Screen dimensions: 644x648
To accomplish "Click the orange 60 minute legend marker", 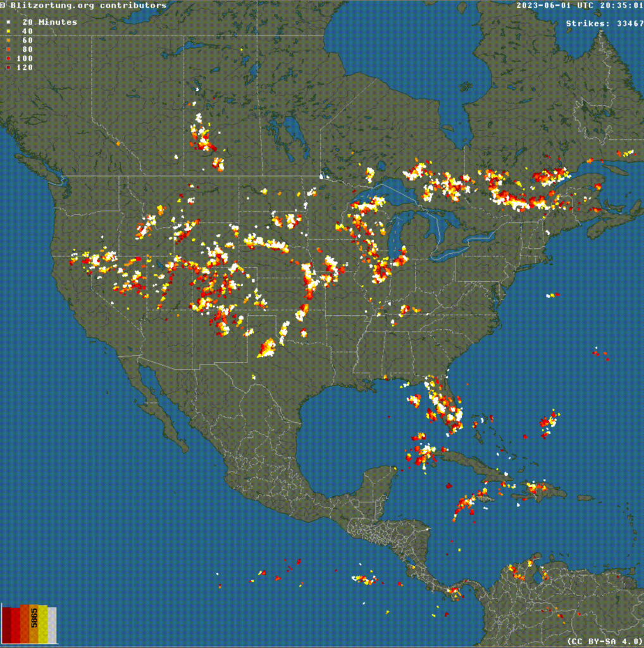I will click(8, 40).
